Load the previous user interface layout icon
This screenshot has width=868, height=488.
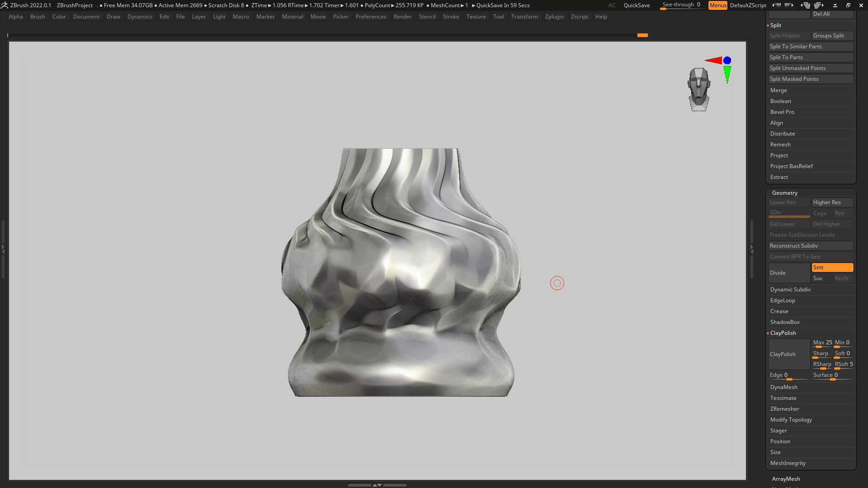pyautogui.click(x=806, y=5)
